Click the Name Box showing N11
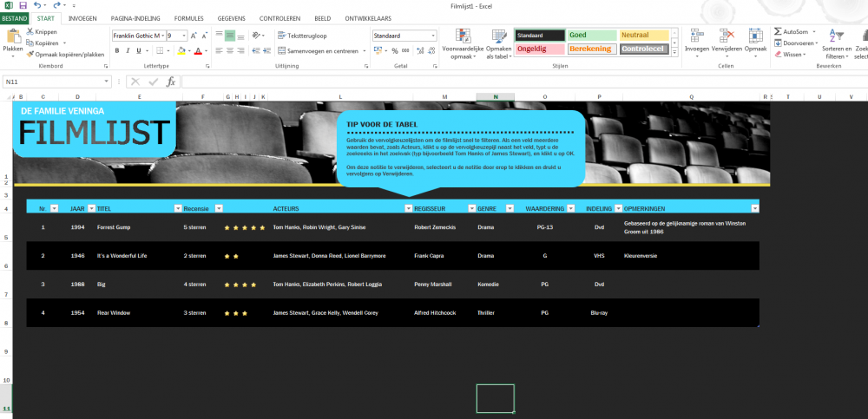The image size is (868, 419). click(54, 82)
